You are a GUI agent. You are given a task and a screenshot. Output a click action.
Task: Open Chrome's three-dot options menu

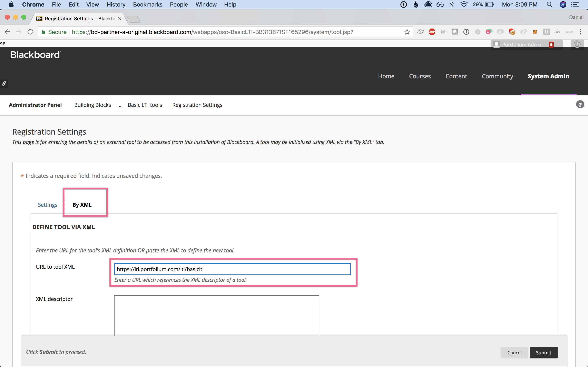pyautogui.click(x=580, y=32)
